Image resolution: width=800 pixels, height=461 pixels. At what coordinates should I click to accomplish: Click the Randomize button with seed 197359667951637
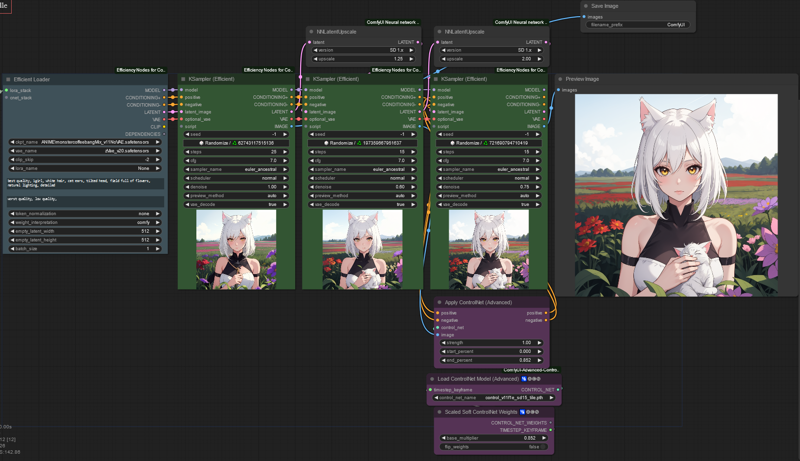point(362,143)
